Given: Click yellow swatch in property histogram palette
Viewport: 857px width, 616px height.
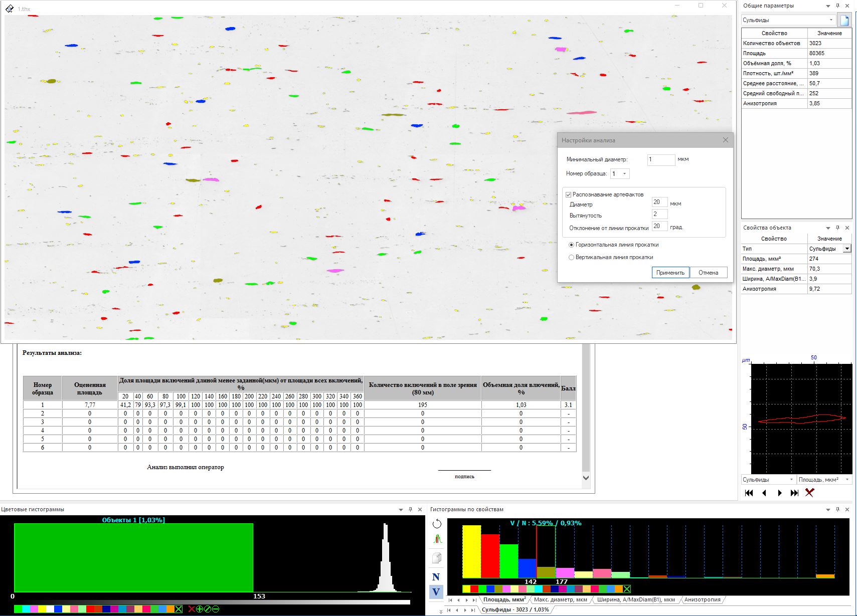Looking at the screenshot, I should coord(466,589).
